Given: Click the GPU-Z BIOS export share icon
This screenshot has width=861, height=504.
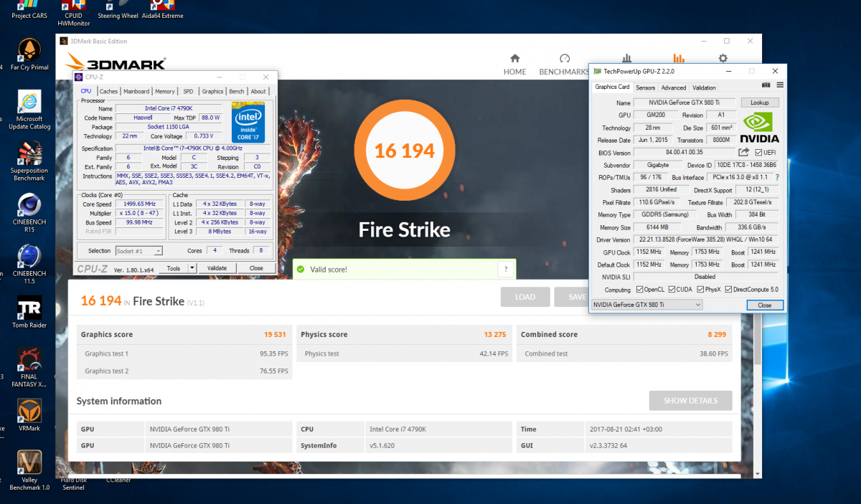Looking at the screenshot, I should [x=743, y=152].
